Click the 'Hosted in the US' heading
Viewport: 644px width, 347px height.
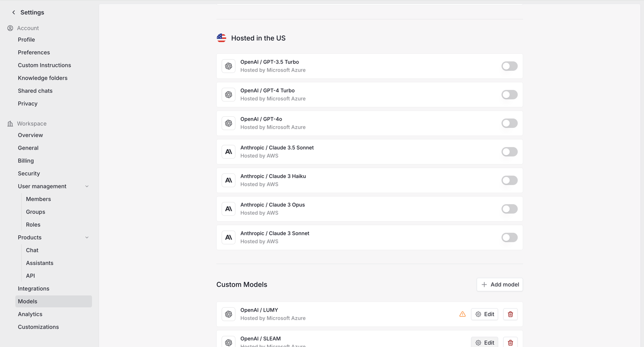(x=258, y=38)
